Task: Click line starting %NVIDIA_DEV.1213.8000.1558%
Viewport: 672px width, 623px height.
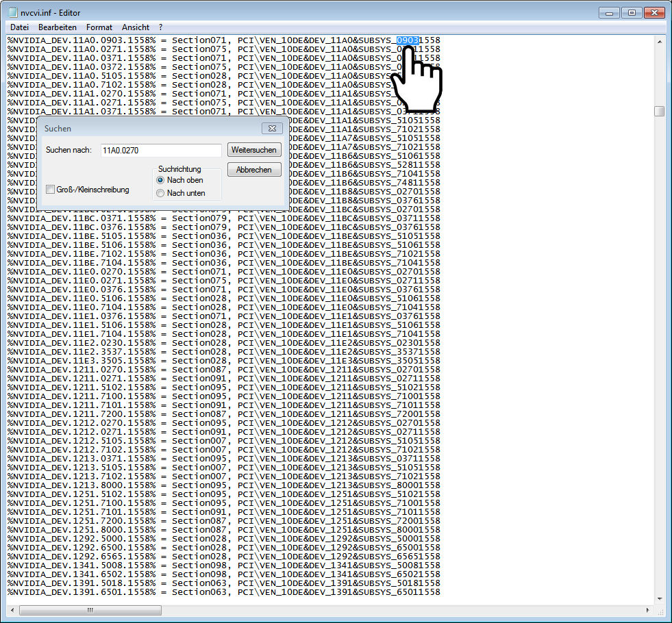Action: [x=224, y=485]
